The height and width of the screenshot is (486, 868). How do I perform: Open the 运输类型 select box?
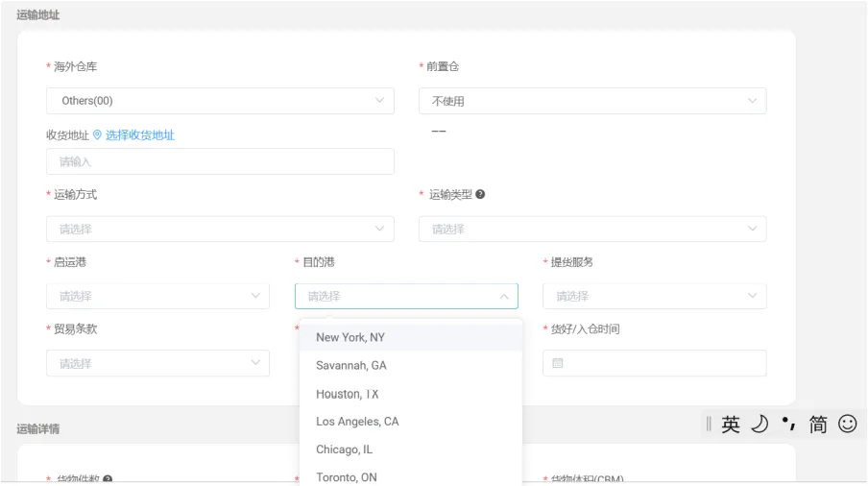pyautogui.click(x=592, y=229)
